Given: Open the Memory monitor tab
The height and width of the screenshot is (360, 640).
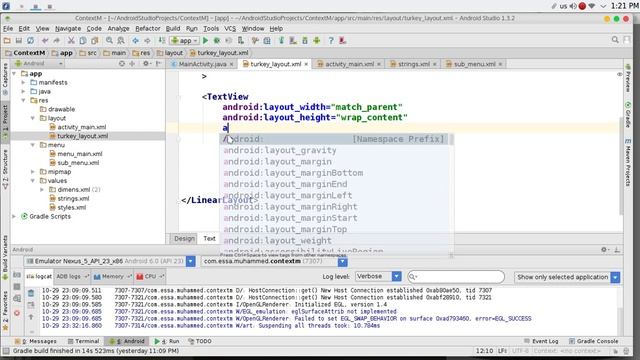Looking at the screenshot, I should click(112, 277).
